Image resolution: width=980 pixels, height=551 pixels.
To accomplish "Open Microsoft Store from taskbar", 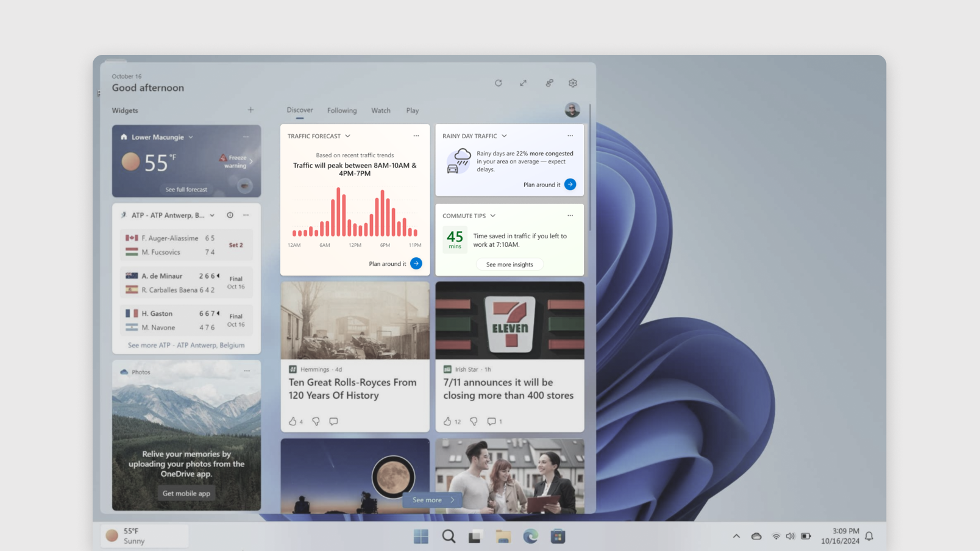I will point(558,536).
